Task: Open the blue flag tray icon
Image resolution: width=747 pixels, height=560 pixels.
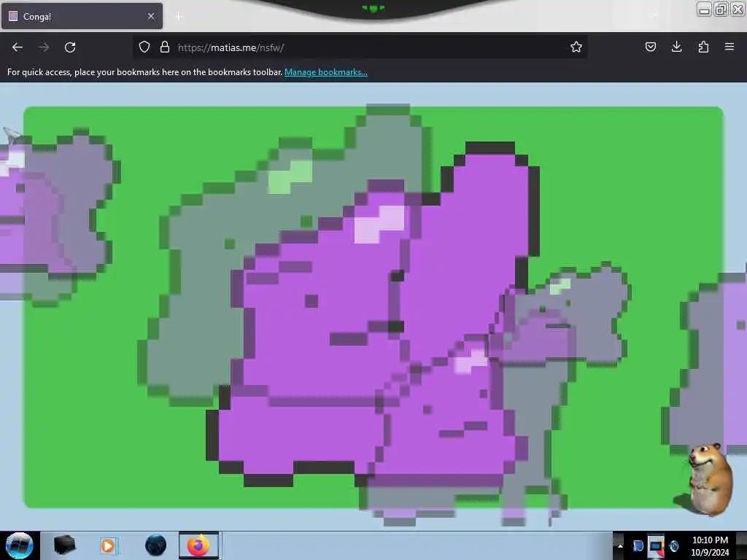Action: 638,546
